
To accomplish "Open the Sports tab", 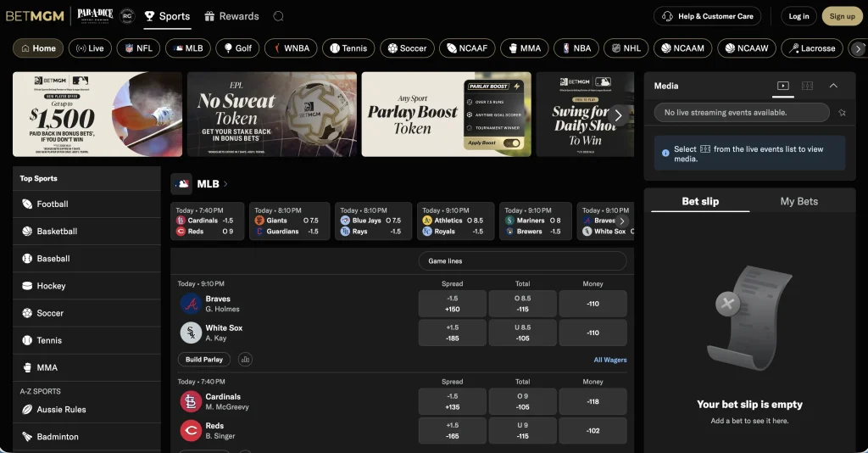I will [x=167, y=16].
